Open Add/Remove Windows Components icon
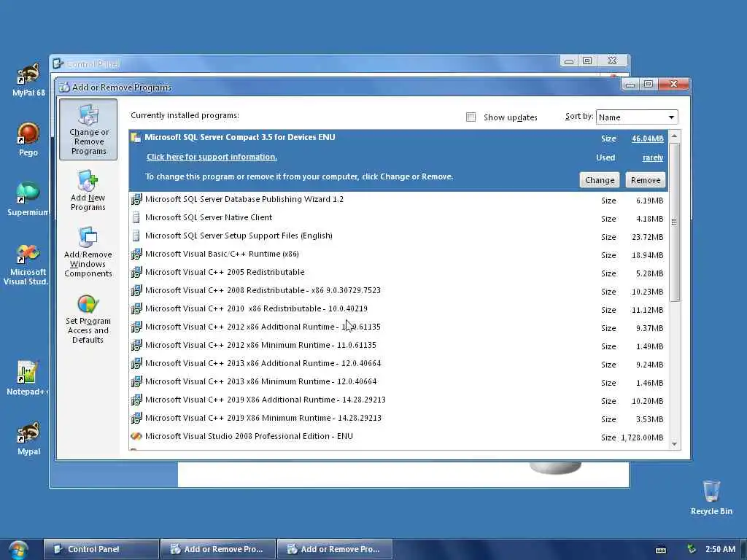The width and height of the screenshot is (747, 560). 88,252
